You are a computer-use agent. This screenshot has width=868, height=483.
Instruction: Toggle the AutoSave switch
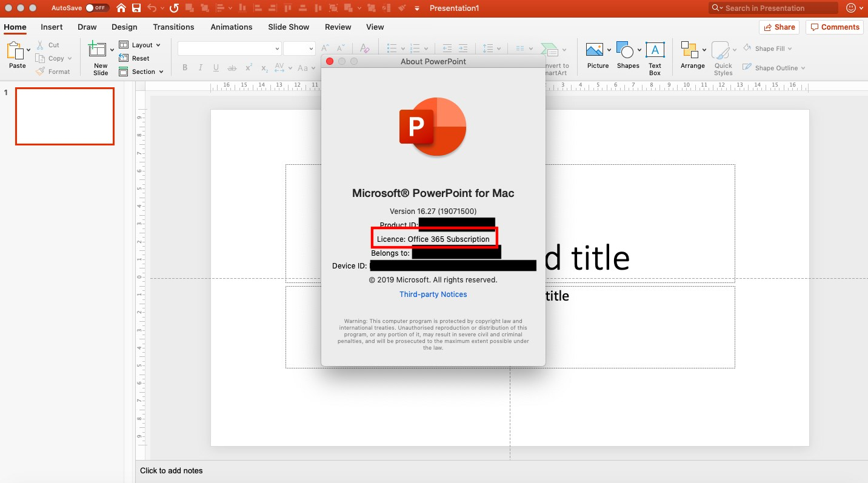coord(97,8)
